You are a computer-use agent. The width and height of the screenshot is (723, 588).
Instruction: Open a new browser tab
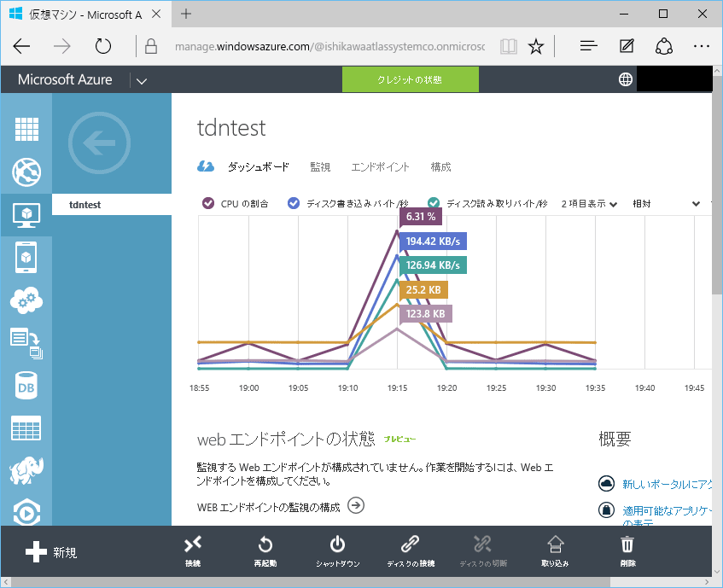(186, 14)
